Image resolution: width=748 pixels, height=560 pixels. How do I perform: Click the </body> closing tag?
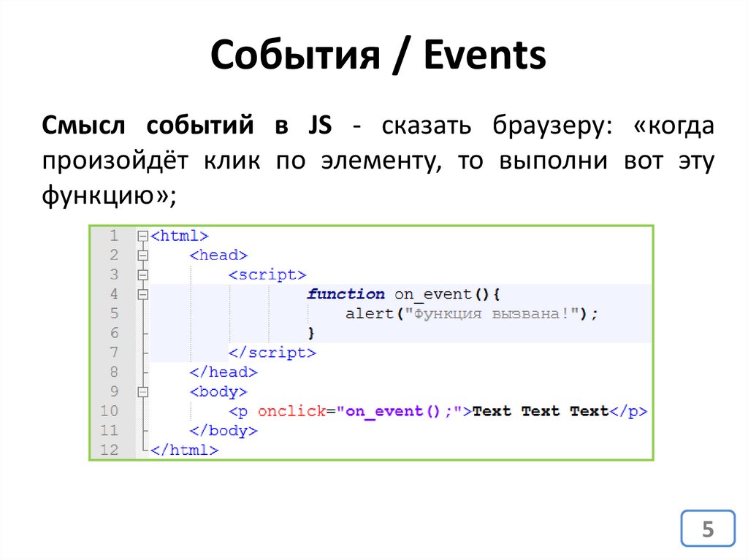tap(224, 431)
